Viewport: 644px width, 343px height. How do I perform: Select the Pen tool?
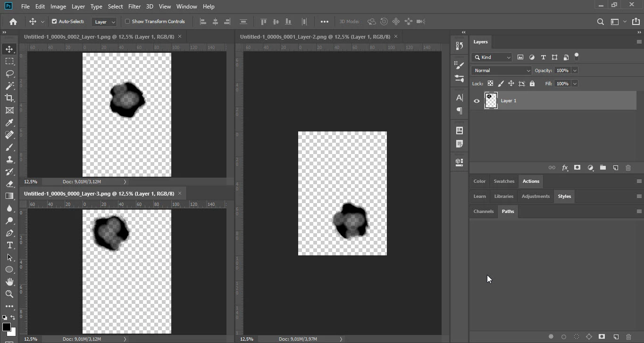(x=9, y=233)
